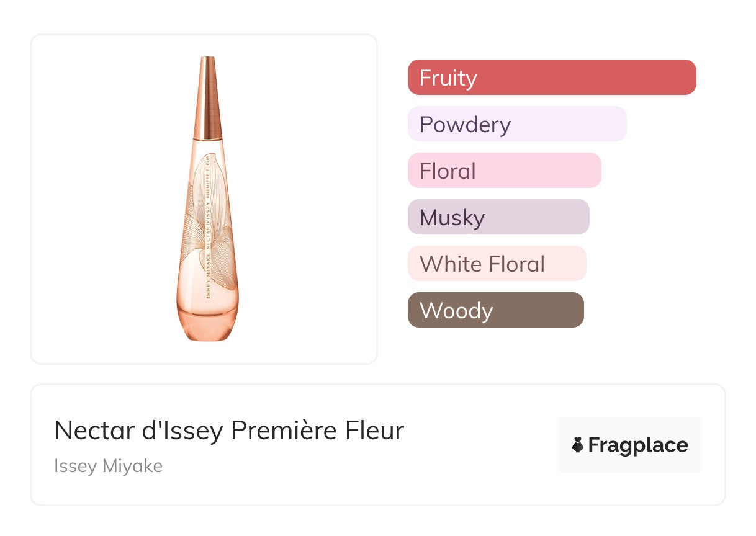Click the word Fruity in the top bar
Image resolution: width=756 pixels, height=536 pixels.
pyautogui.click(x=448, y=78)
